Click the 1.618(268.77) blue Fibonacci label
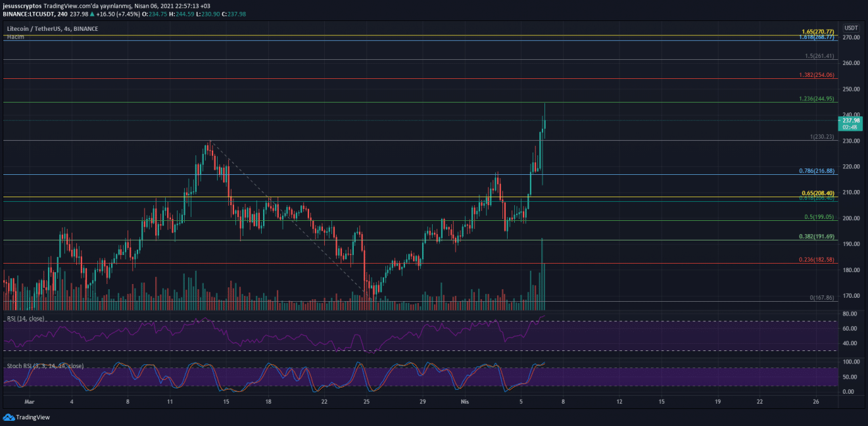Image resolution: width=868 pixels, height=426 pixels. click(817, 37)
